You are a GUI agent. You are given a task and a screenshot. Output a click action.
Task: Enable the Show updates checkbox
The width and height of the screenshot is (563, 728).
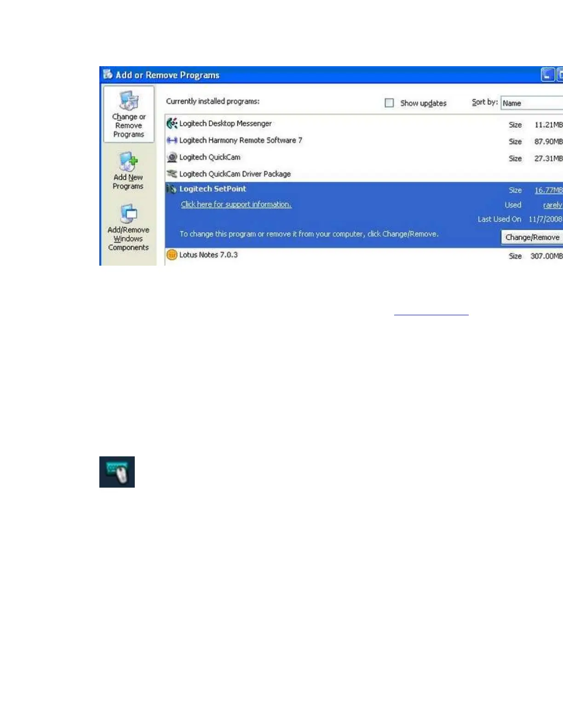389,103
